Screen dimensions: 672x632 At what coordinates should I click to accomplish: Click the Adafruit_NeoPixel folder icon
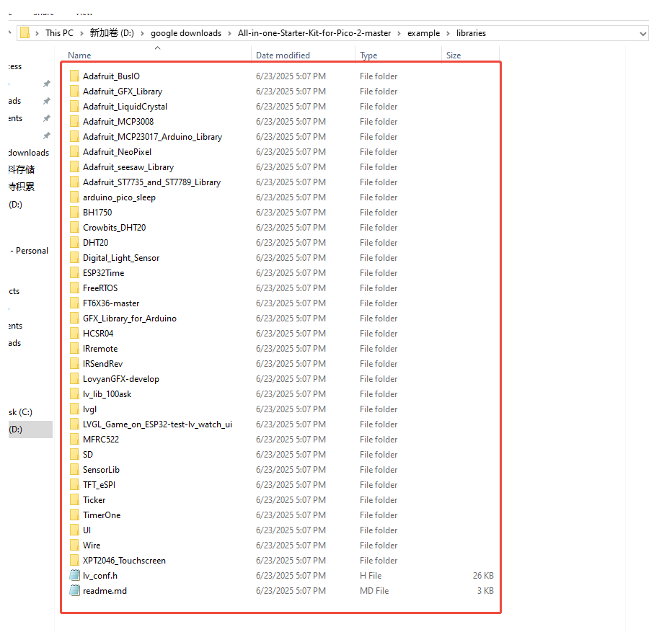click(x=74, y=151)
